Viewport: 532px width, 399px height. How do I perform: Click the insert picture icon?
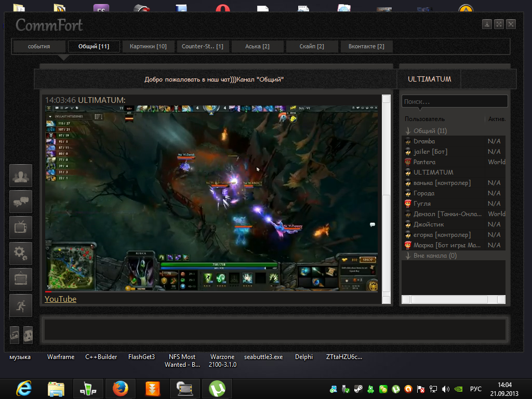pyautogui.click(x=15, y=335)
